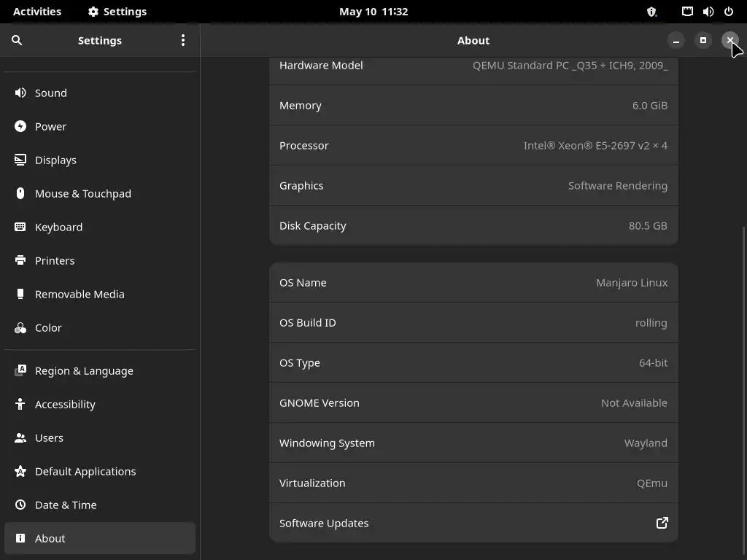Click the Hardware Model row
This screenshot has height=560, width=747.
click(473, 71)
